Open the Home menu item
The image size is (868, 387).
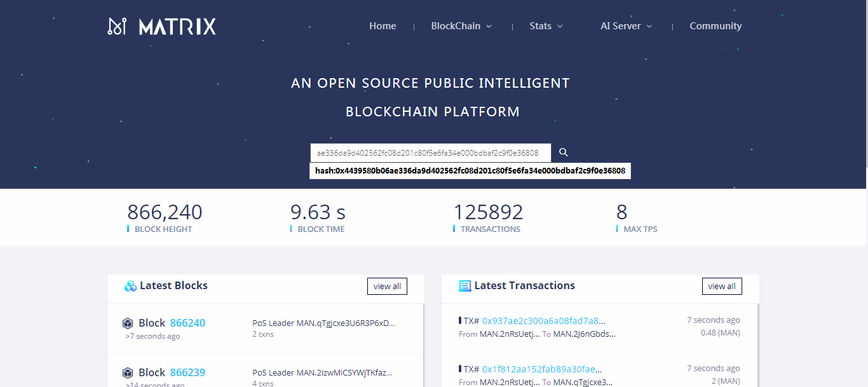[383, 26]
